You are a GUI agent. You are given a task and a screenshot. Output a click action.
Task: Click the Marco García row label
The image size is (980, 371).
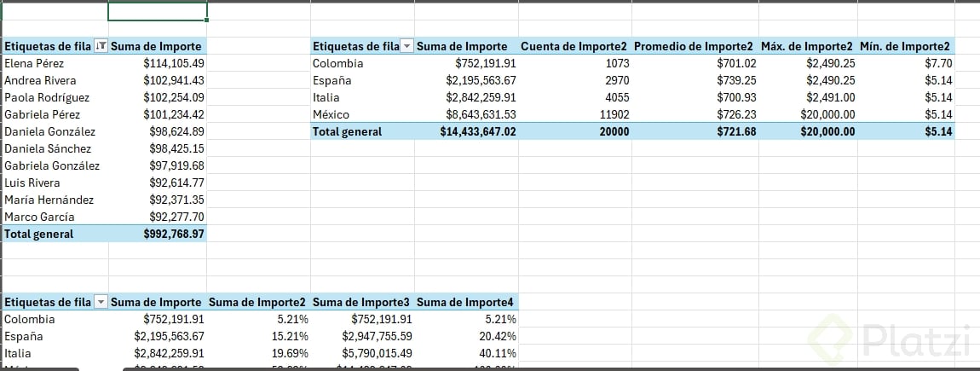click(x=39, y=217)
